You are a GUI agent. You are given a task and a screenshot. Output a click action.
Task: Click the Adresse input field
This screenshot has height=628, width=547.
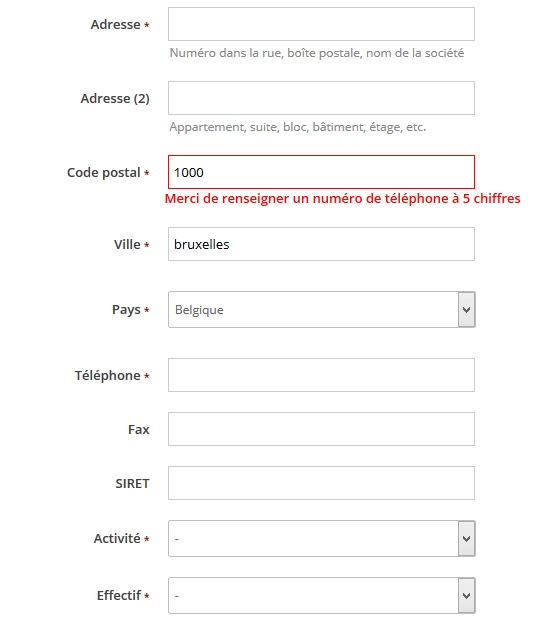point(321,24)
